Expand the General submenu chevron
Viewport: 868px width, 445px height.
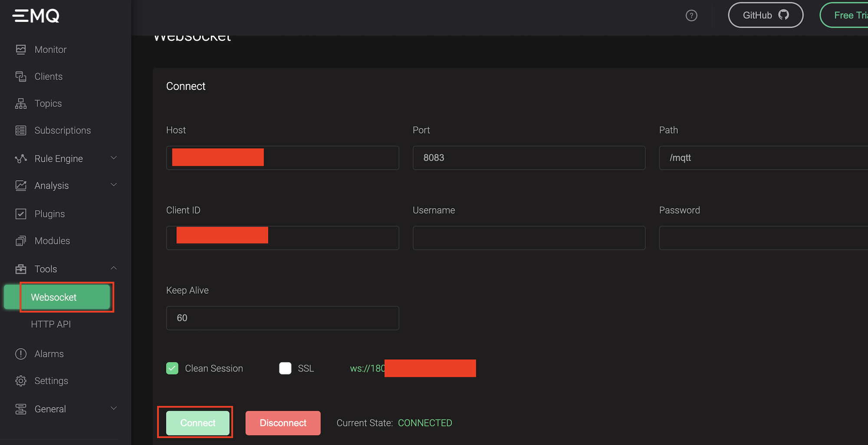point(114,409)
